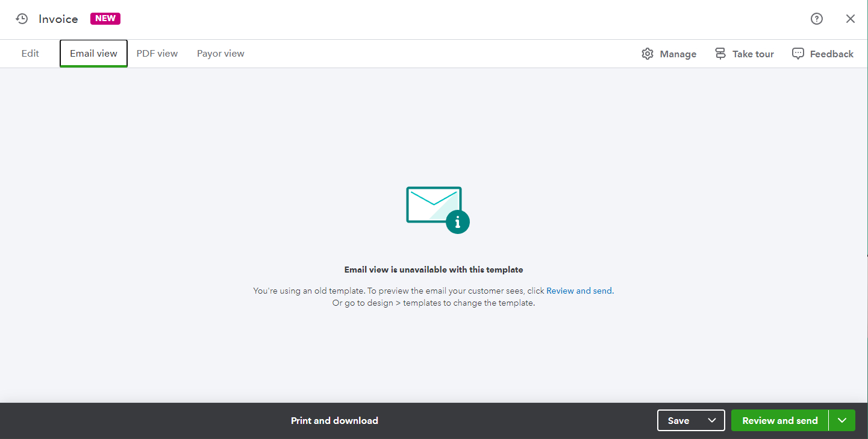Click Print and download
Screen dimensions: 868x439
[x=334, y=421]
